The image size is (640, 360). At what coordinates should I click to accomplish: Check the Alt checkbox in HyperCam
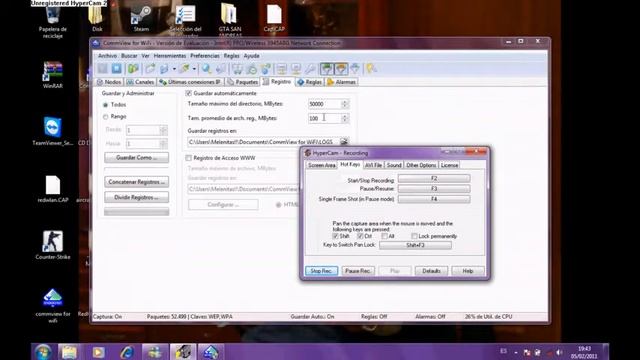point(384,236)
